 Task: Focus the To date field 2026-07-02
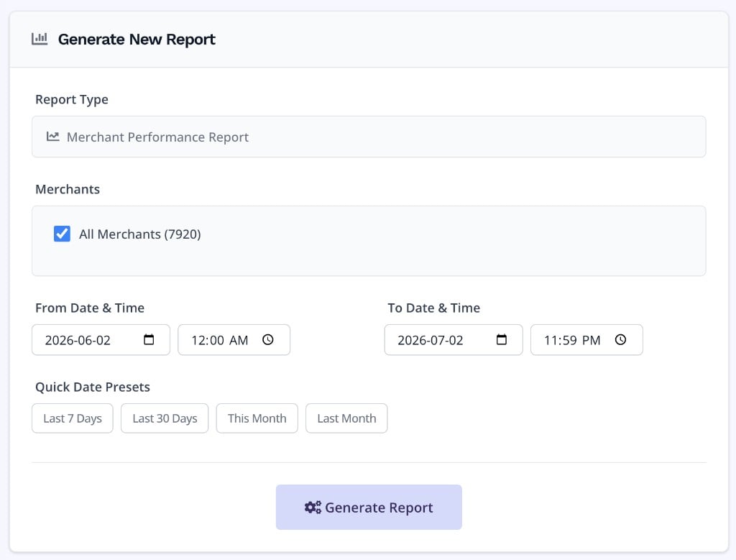click(454, 340)
